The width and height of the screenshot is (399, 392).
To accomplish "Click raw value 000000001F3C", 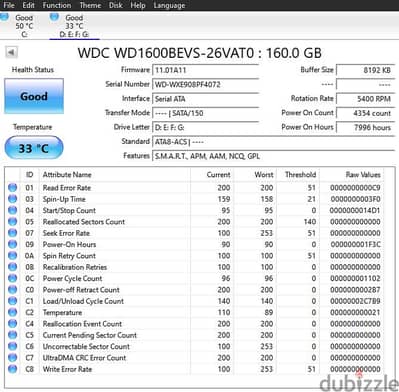I will pos(355,244).
